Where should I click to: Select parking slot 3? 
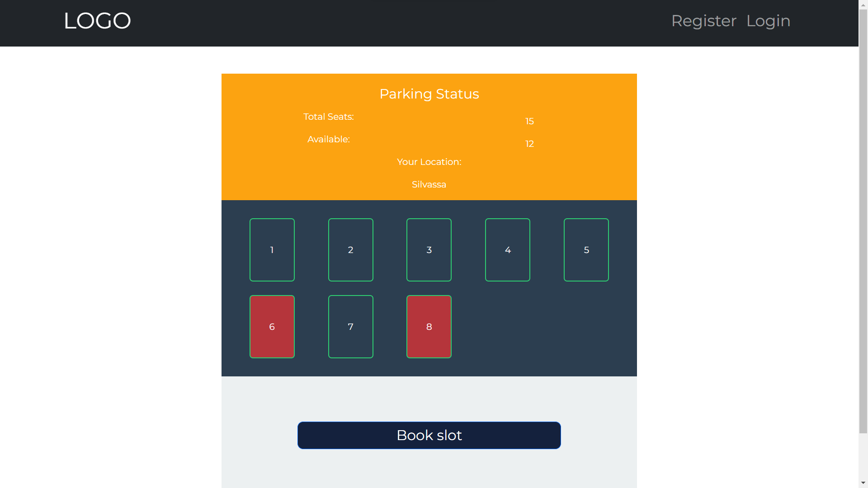tap(429, 250)
